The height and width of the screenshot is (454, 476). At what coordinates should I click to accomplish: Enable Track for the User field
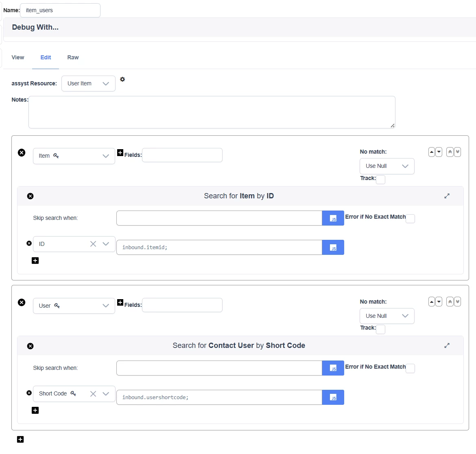[x=380, y=329]
